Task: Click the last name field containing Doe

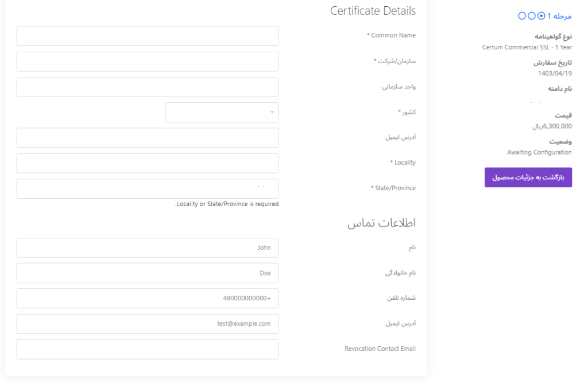Action: 148,273
